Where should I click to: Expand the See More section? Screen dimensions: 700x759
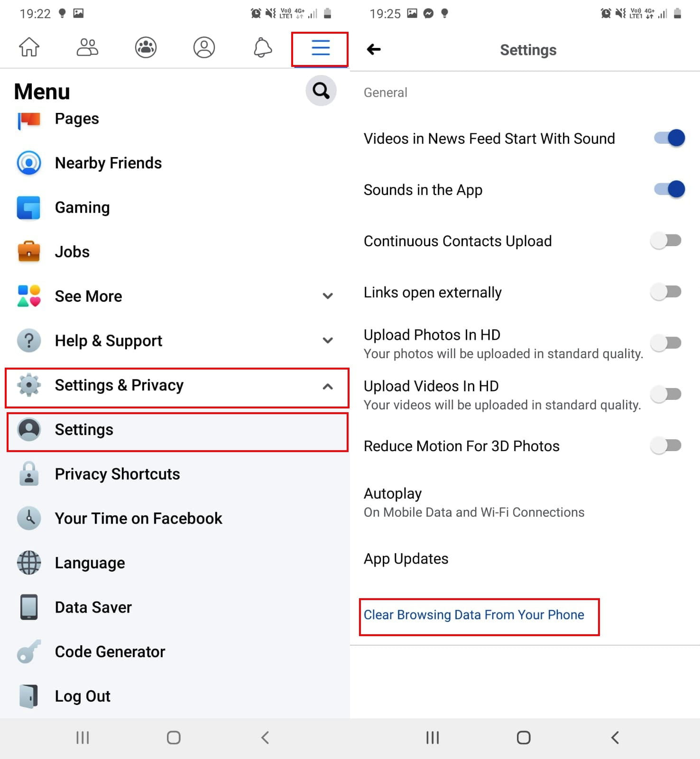coord(175,296)
